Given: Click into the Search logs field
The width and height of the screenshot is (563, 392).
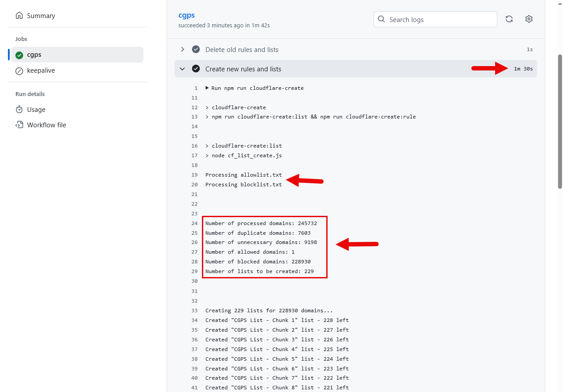Looking at the screenshot, I should [441, 19].
